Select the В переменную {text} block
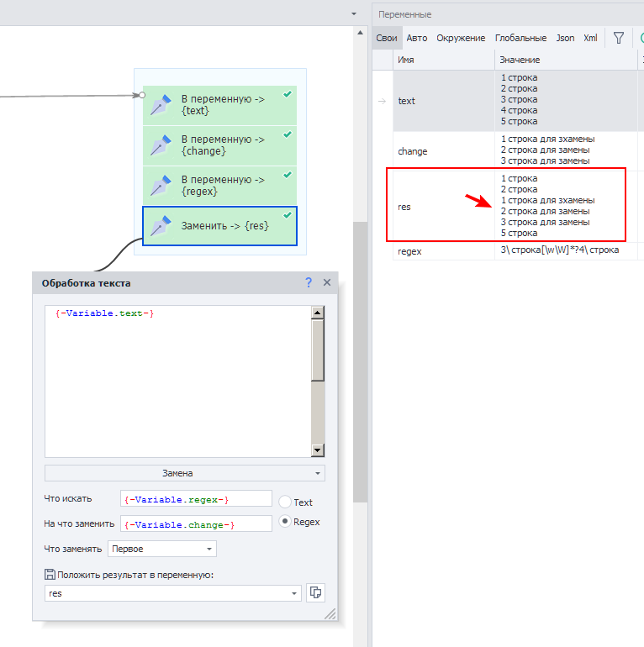The image size is (644, 647). (219, 105)
